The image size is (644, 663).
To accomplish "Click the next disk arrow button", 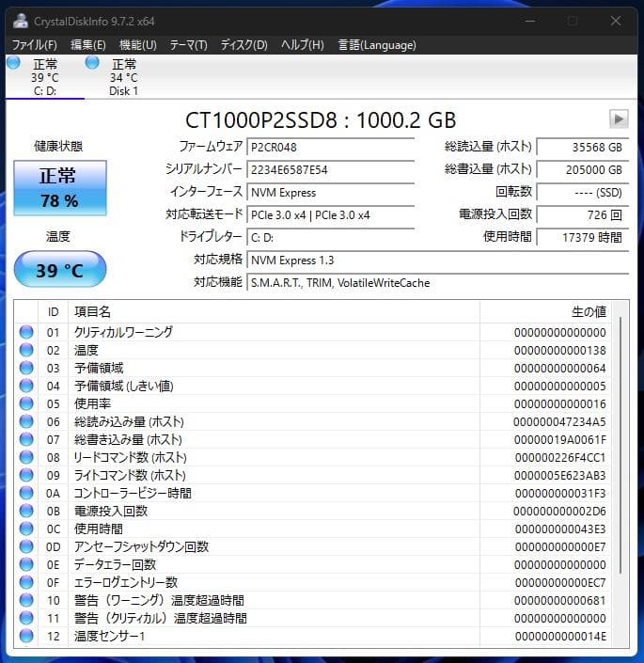I will point(619,118).
